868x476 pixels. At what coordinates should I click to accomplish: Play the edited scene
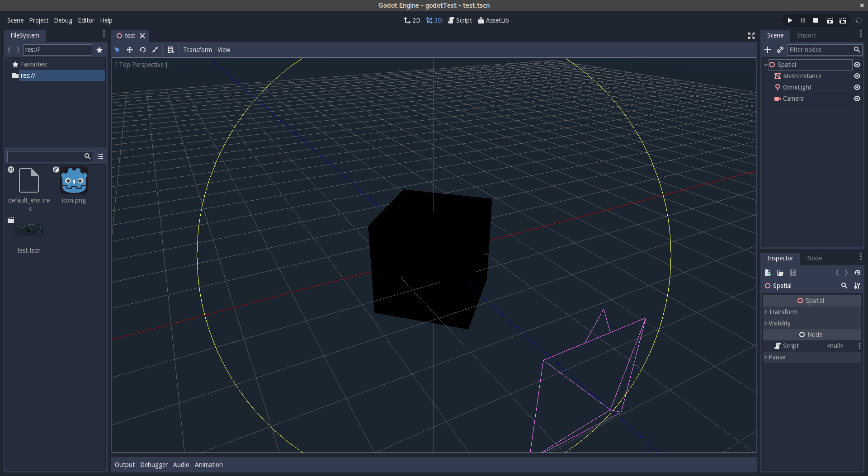[x=830, y=20]
